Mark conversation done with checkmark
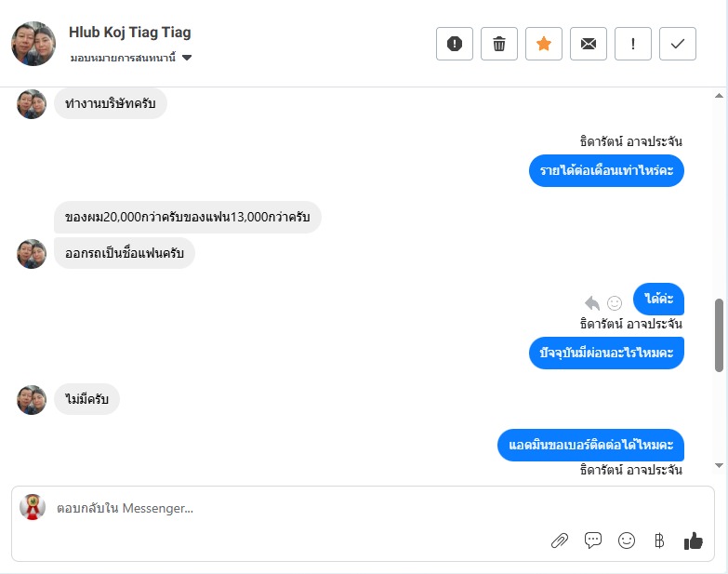This screenshot has height=574, width=728. coord(678,44)
